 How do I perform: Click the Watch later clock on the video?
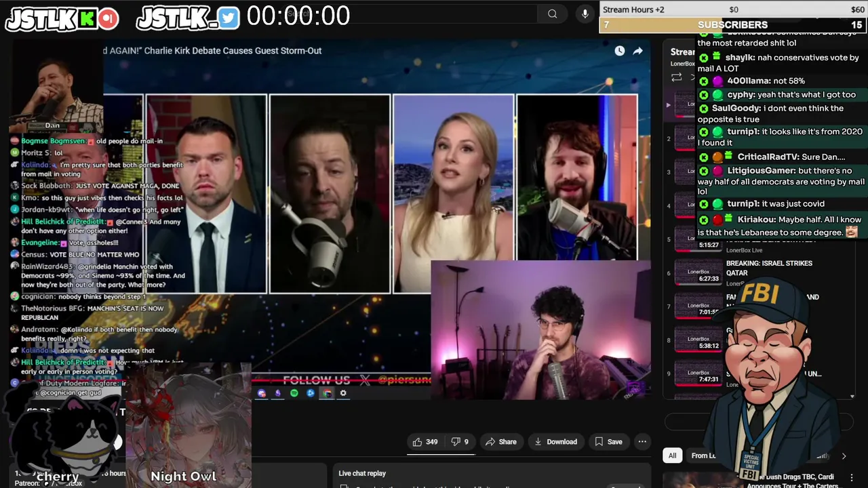click(620, 51)
